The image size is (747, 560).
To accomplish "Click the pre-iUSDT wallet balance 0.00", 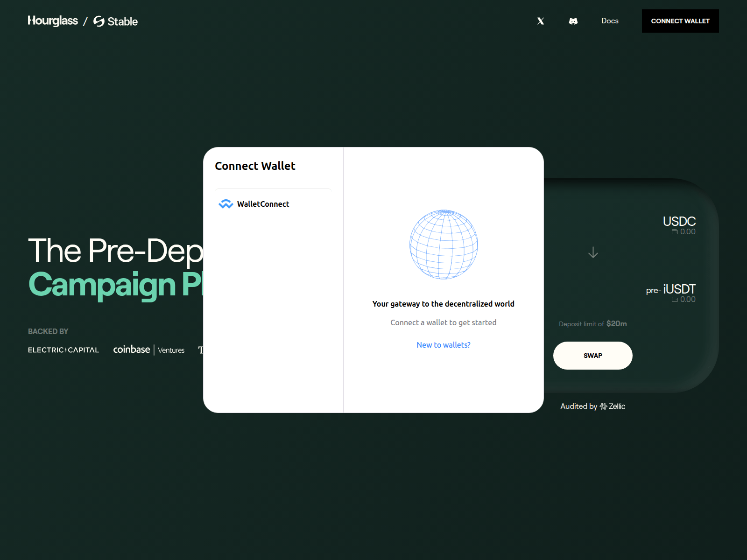I will [x=684, y=300].
